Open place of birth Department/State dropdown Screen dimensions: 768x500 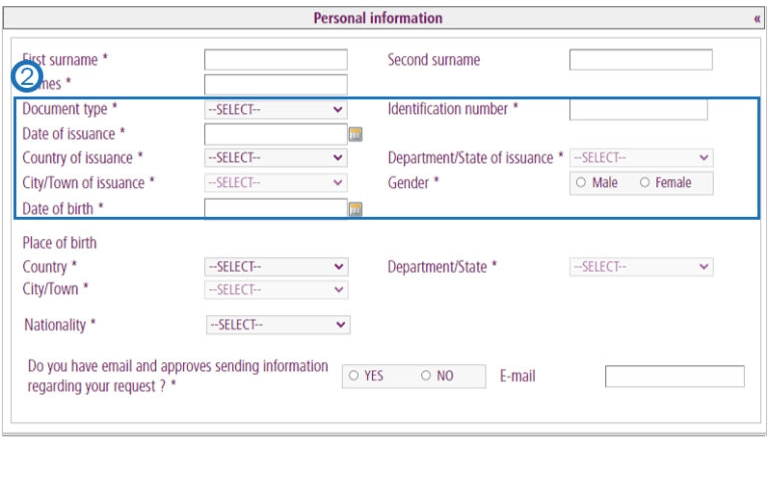pos(641,267)
